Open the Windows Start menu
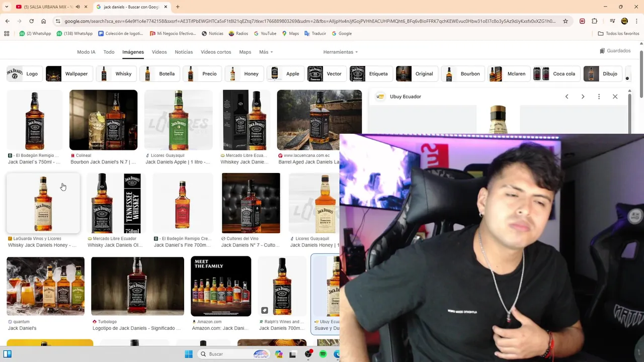The image size is (644, 362). [x=189, y=354]
